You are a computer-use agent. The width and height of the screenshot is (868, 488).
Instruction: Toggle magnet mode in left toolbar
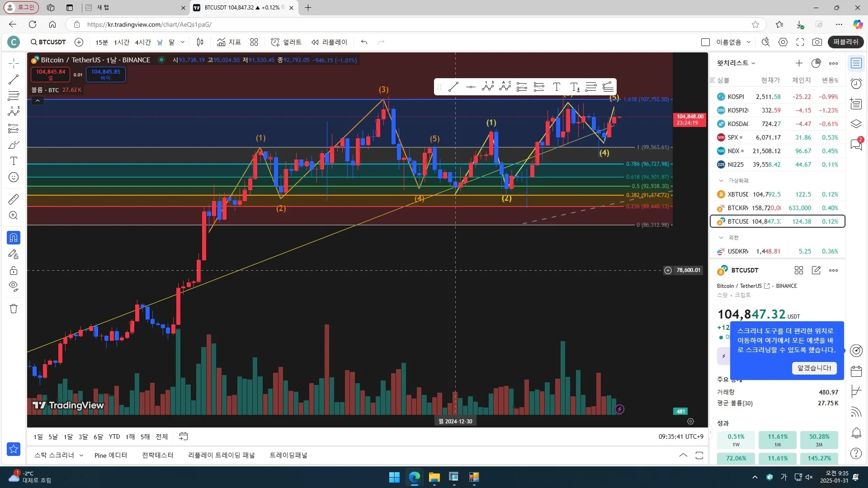[x=14, y=238]
